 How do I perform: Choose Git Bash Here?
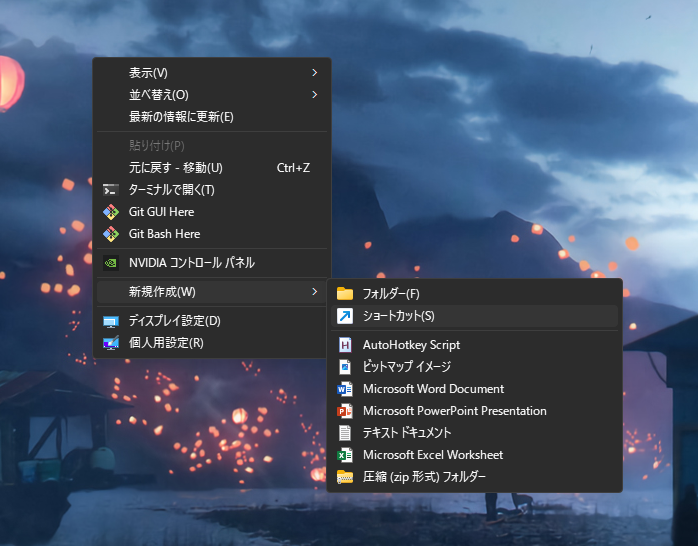pyautogui.click(x=212, y=234)
